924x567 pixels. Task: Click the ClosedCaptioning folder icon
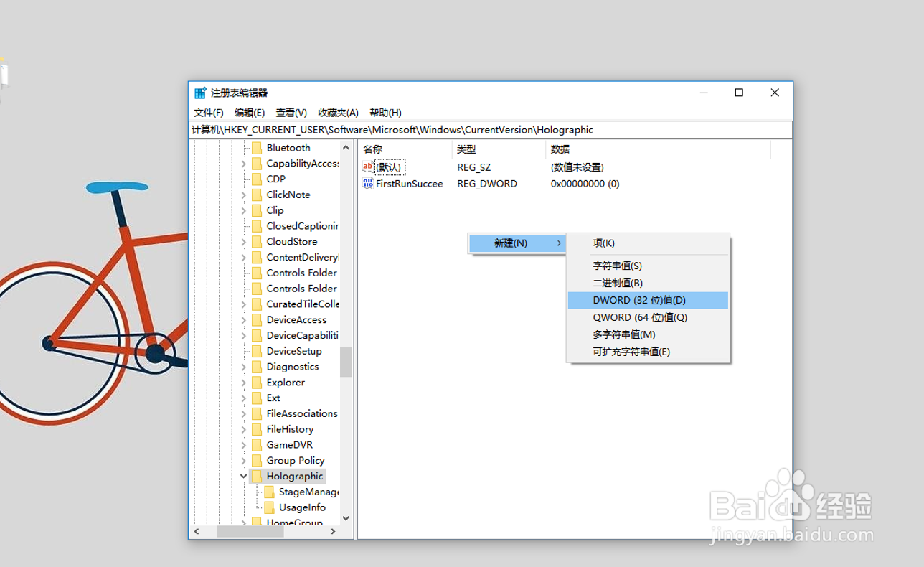point(257,226)
